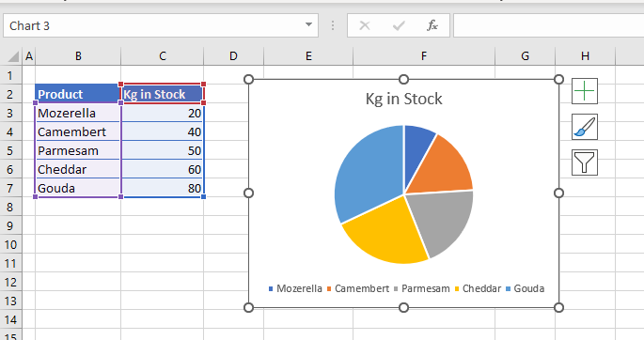The height and width of the screenshot is (340, 644).
Task: Select the cell containing 80
Action: click(163, 188)
